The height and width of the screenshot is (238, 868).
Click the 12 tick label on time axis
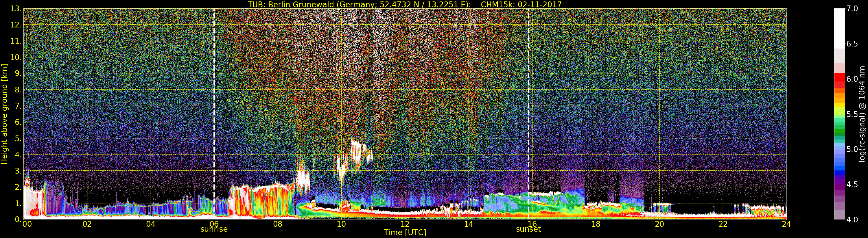pos(405,224)
